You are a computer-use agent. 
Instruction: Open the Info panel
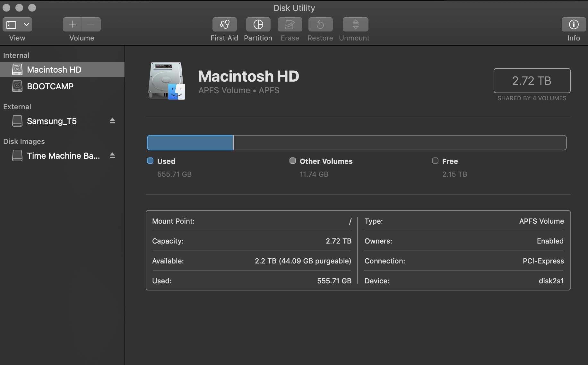click(x=573, y=24)
